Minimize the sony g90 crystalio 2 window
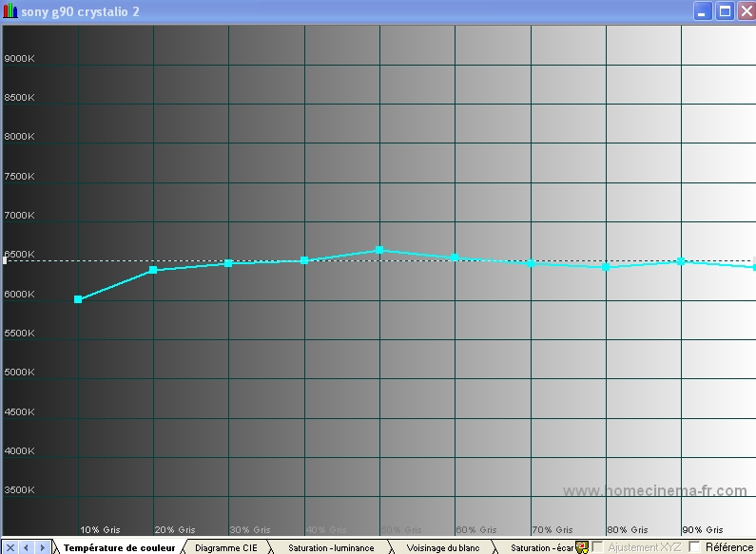The image size is (756, 554). (702, 11)
